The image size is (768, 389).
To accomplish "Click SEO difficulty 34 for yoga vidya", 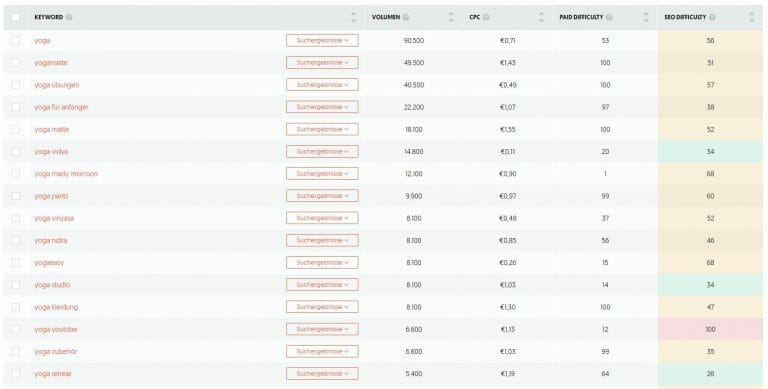I will pos(710,151).
